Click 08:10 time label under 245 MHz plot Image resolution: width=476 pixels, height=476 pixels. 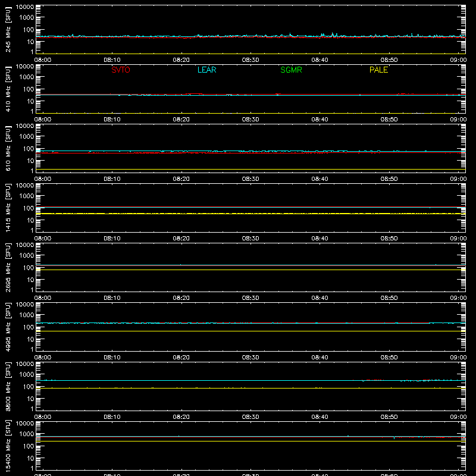112,60
